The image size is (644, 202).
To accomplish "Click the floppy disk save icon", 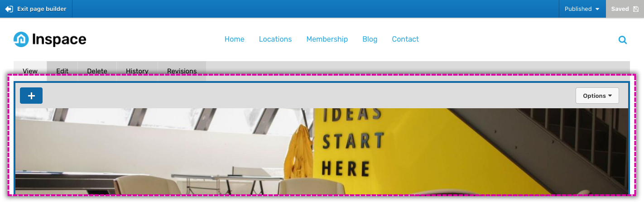I will point(636,9).
